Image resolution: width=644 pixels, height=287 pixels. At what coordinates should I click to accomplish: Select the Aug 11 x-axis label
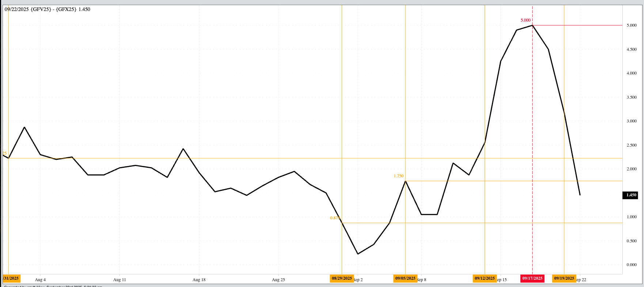click(120, 280)
